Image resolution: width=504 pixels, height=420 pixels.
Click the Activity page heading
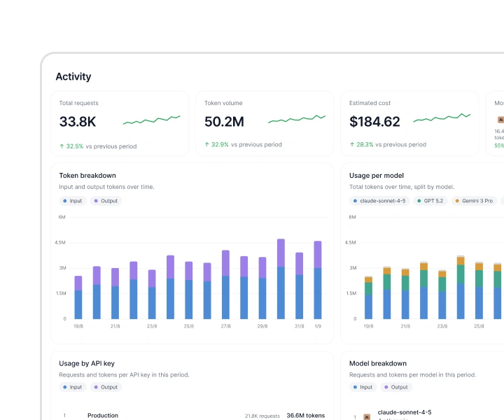pyautogui.click(x=73, y=77)
